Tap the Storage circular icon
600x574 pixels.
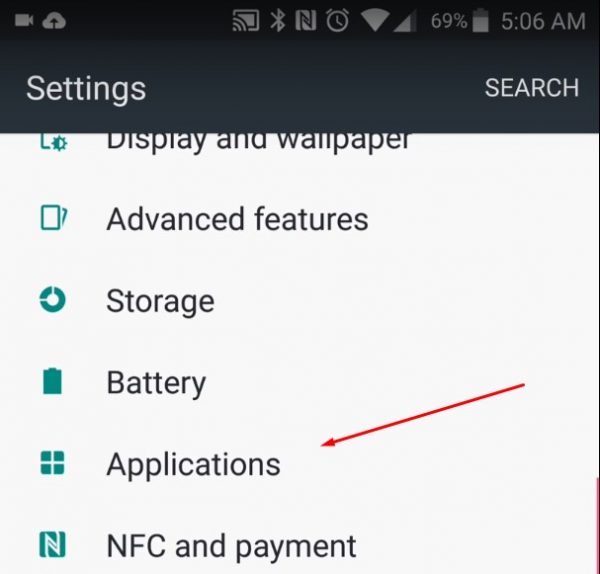[x=52, y=300]
